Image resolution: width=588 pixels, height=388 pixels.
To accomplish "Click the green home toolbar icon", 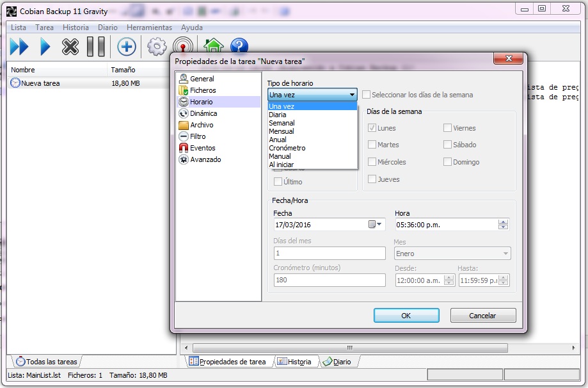I will coord(213,46).
